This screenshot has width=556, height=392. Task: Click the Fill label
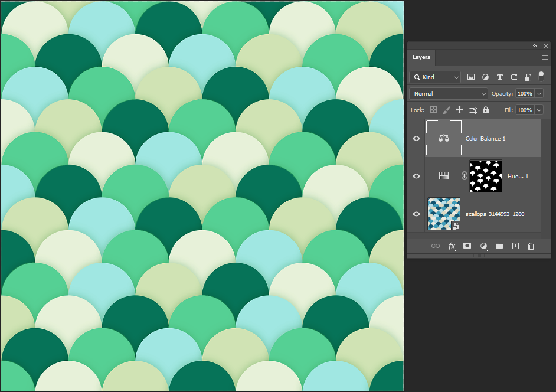point(508,110)
